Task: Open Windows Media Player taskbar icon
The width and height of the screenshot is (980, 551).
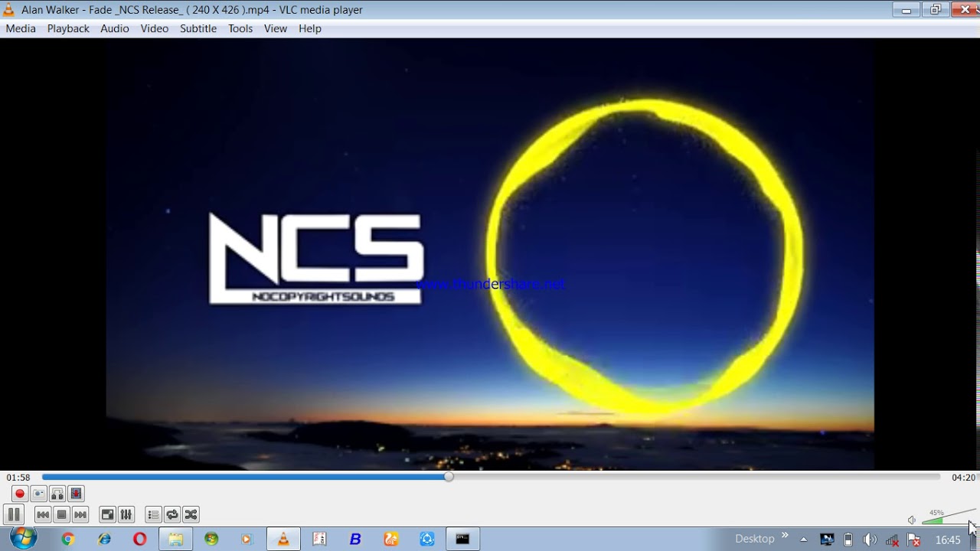Action: (x=247, y=540)
